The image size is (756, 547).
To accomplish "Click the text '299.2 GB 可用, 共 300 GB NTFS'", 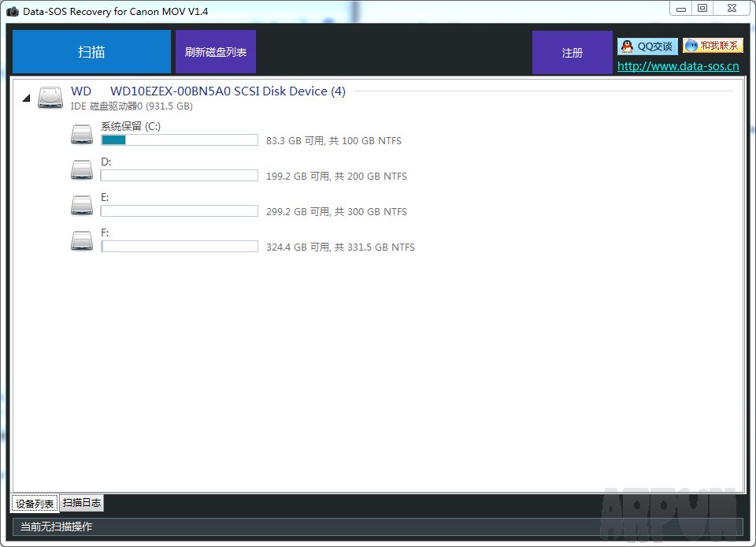I will pos(336,212).
